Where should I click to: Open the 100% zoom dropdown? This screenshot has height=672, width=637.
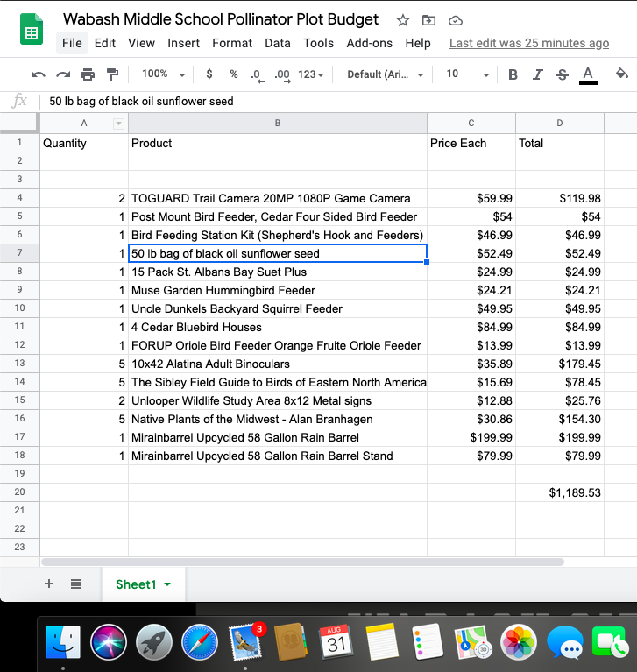164,74
